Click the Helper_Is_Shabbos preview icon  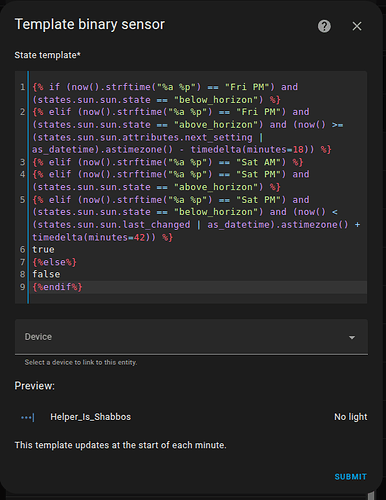(x=28, y=417)
